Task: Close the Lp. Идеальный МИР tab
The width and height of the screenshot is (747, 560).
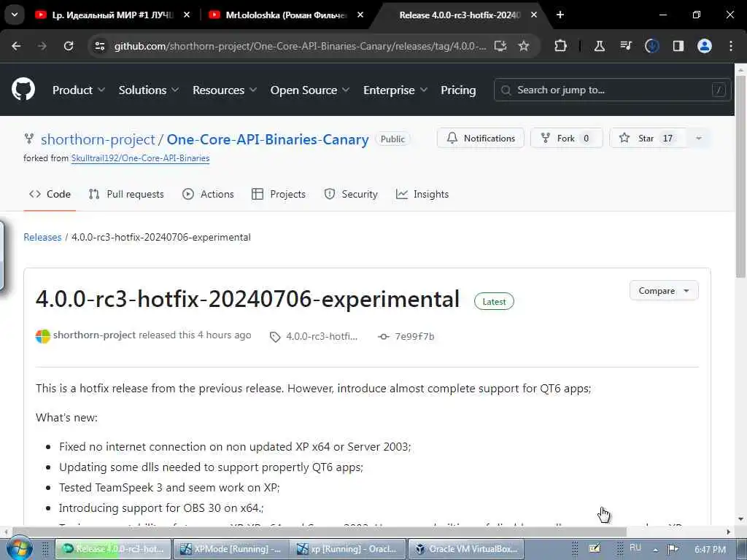Action: click(x=187, y=15)
